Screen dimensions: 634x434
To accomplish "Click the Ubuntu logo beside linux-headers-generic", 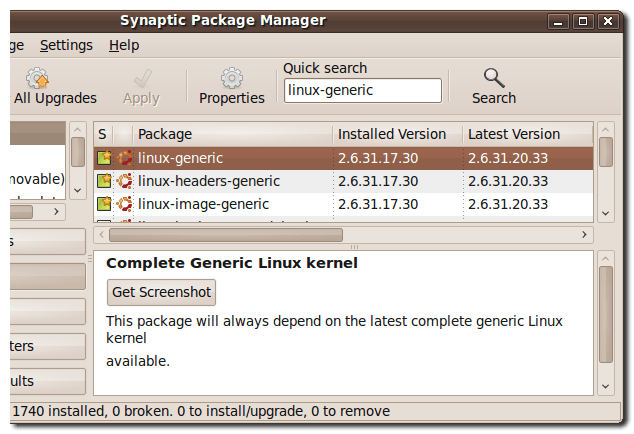I will click(x=125, y=181).
